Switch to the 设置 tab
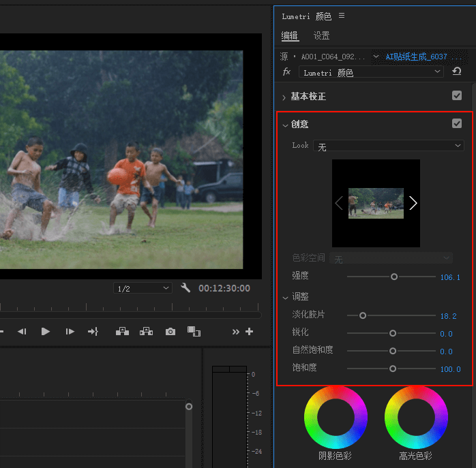Viewport: 476px width, 468px height. [x=321, y=35]
